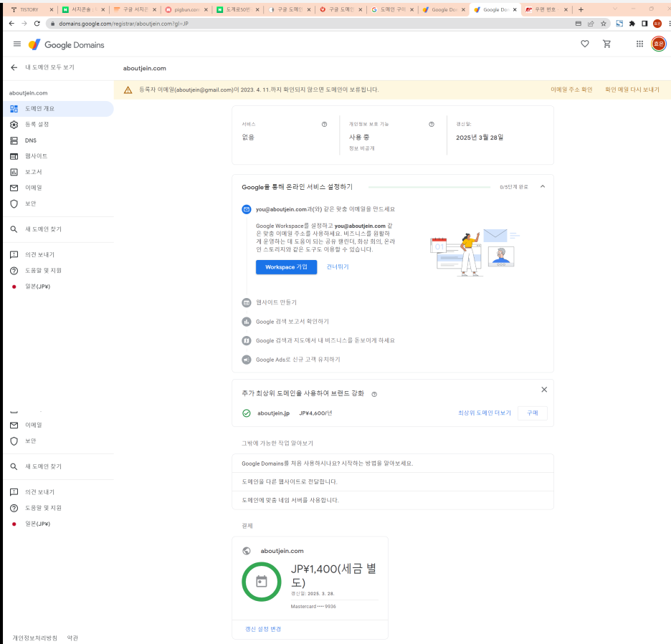This screenshot has width=671, height=644.
Task: Go back to all my domains arrow
Action: click(14, 67)
